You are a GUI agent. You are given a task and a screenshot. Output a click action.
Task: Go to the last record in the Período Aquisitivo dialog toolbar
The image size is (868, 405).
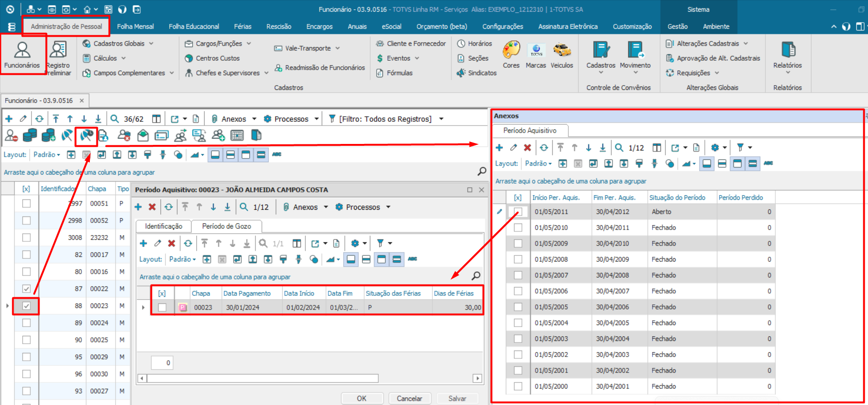tap(227, 207)
